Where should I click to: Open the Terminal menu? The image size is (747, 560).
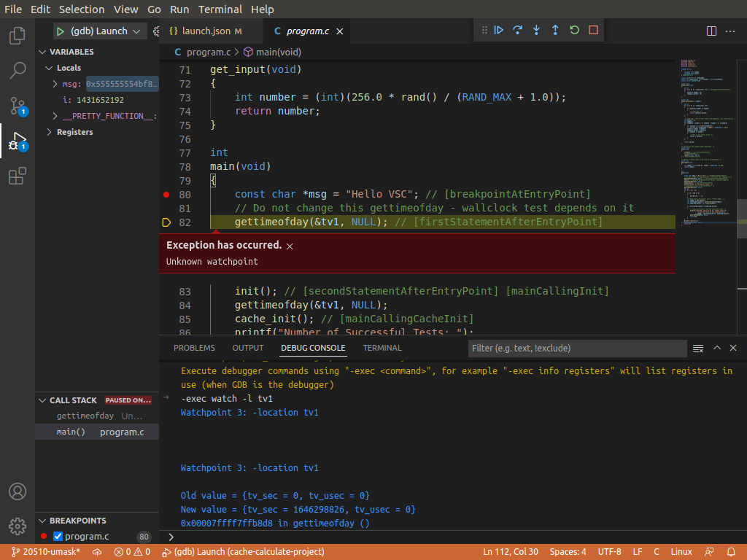[220, 9]
